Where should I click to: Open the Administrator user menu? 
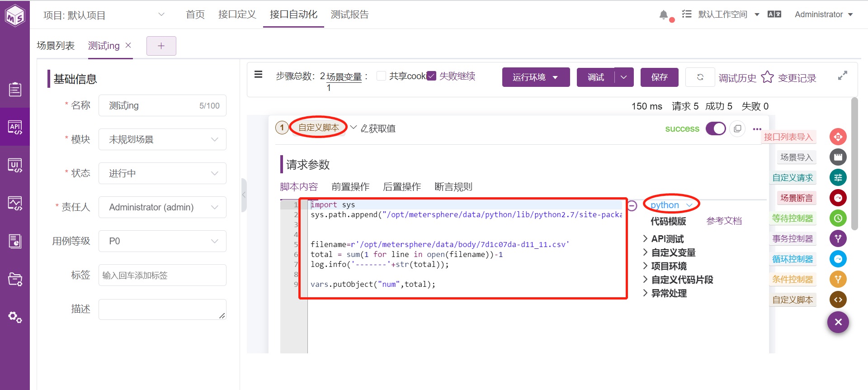click(x=824, y=14)
